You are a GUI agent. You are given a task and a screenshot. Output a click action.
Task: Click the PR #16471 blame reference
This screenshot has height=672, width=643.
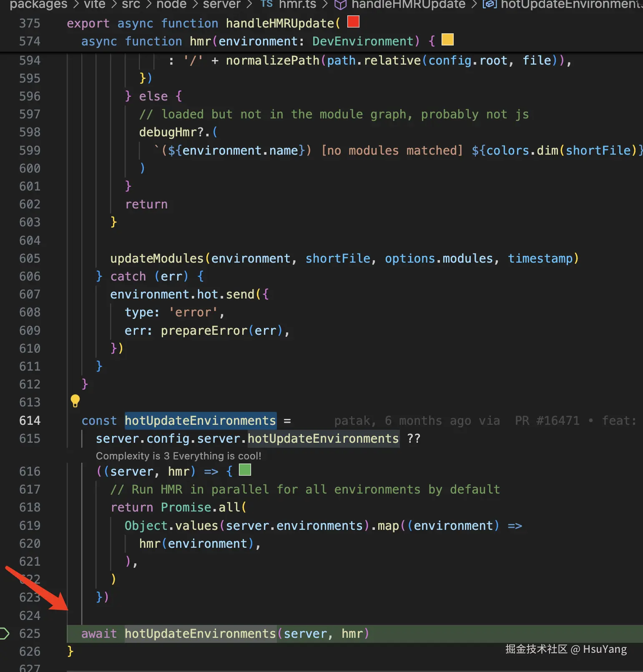point(547,421)
